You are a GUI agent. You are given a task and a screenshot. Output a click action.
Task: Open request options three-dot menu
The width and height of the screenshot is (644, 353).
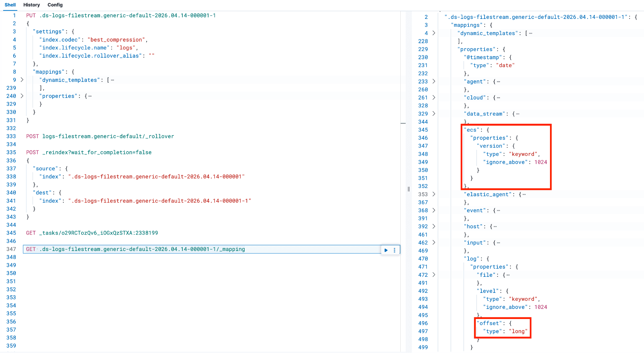(394, 250)
